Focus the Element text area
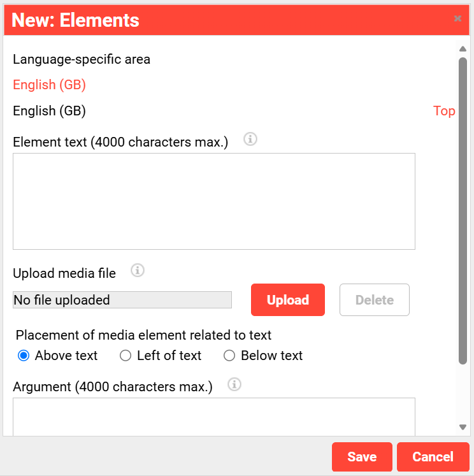The height and width of the screenshot is (476, 474). (x=214, y=201)
